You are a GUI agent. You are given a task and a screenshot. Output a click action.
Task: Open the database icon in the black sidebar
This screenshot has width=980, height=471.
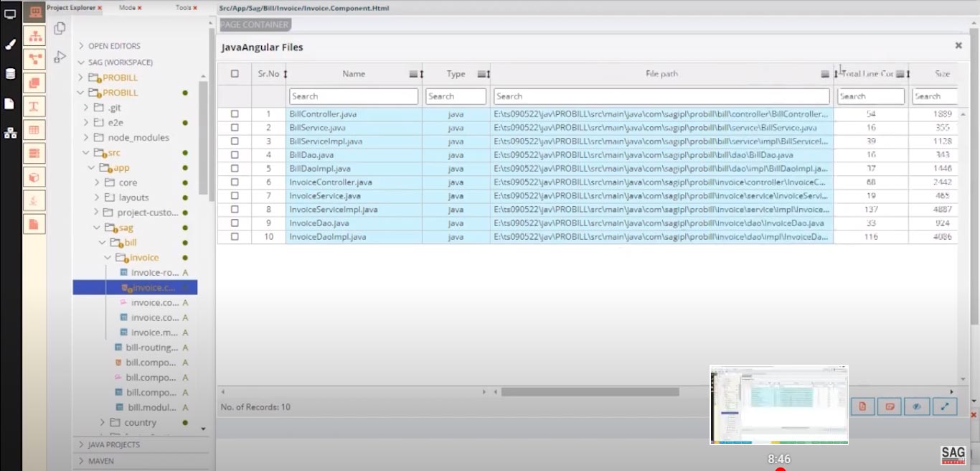pyautogui.click(x=10, y=74)
